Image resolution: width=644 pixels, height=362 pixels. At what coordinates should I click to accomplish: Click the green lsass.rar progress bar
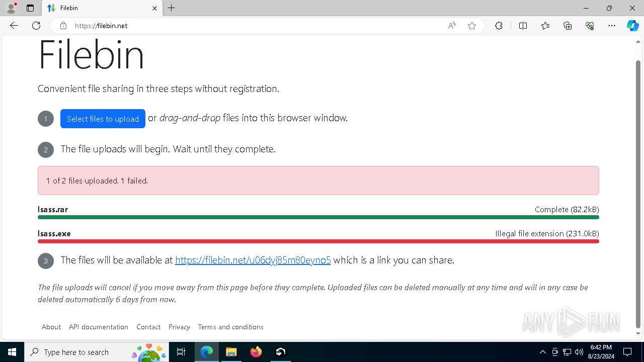318,217
